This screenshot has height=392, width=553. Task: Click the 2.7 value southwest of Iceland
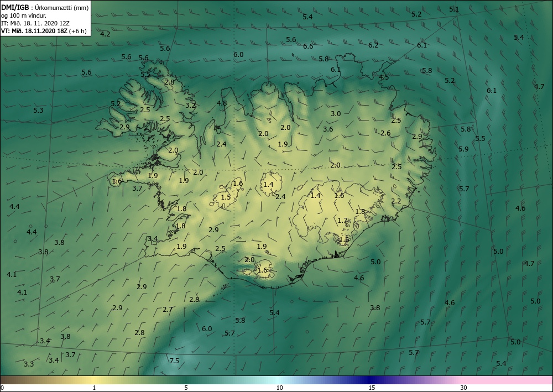(x=168, y=310)
